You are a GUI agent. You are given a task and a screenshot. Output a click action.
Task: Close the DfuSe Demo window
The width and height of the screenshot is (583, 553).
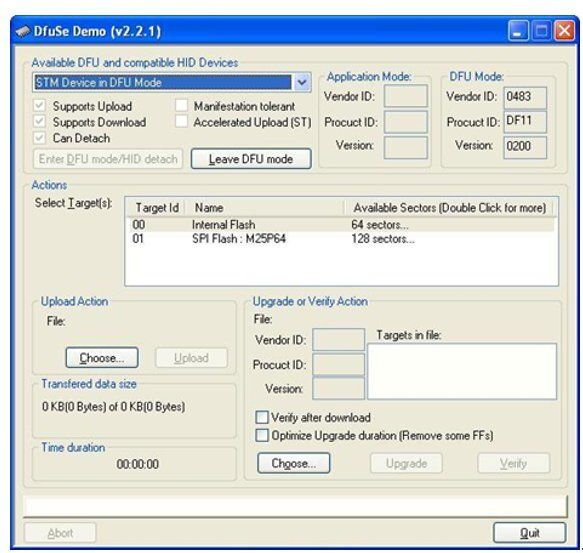click(x=564, y=30)
